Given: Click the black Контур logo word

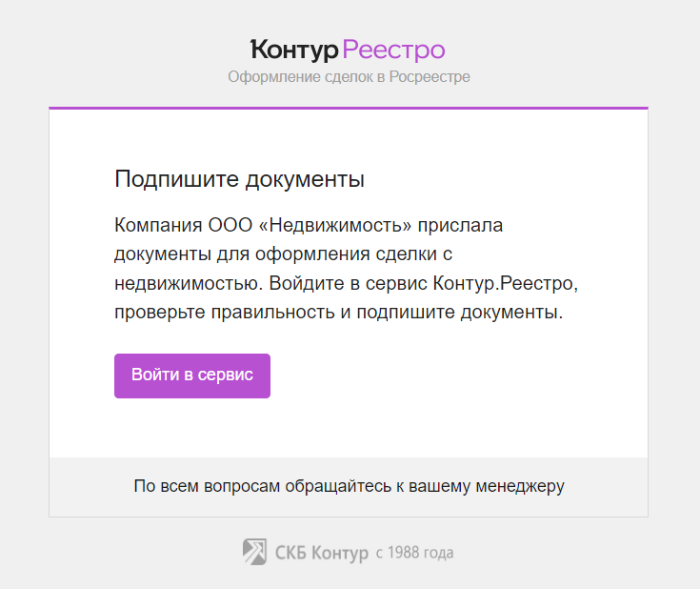Looking at the screenshot, I should (x=294, y=51).
